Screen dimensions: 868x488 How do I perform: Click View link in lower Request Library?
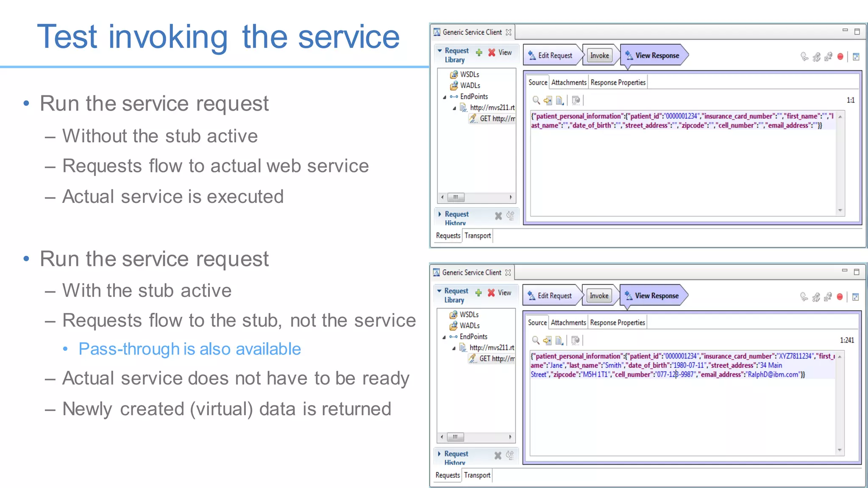click(504, 293)
